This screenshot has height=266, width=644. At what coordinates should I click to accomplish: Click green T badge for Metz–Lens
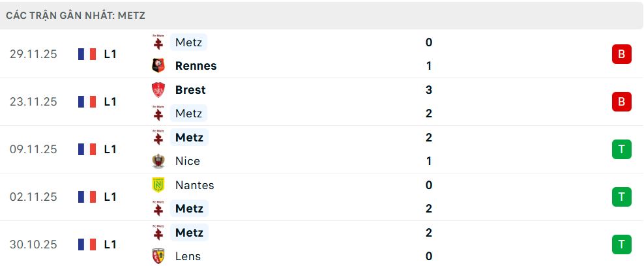(621, 244)
